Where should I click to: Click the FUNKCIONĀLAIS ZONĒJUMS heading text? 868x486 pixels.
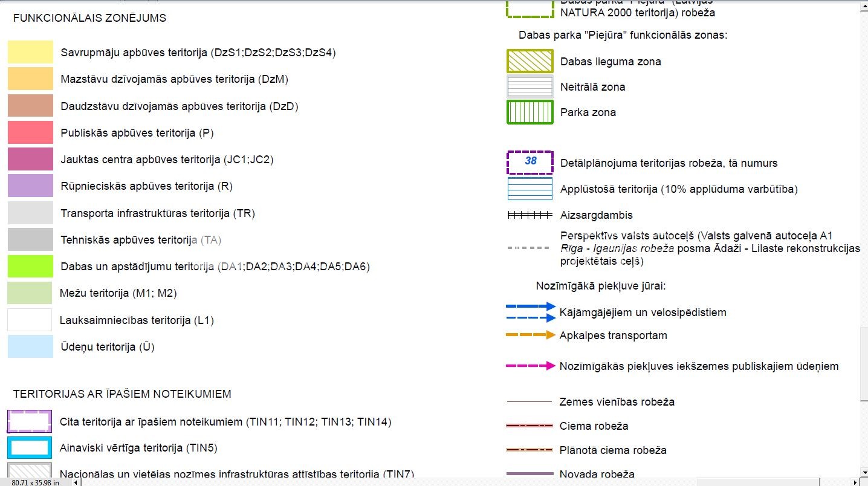click(x=89, y=18)
